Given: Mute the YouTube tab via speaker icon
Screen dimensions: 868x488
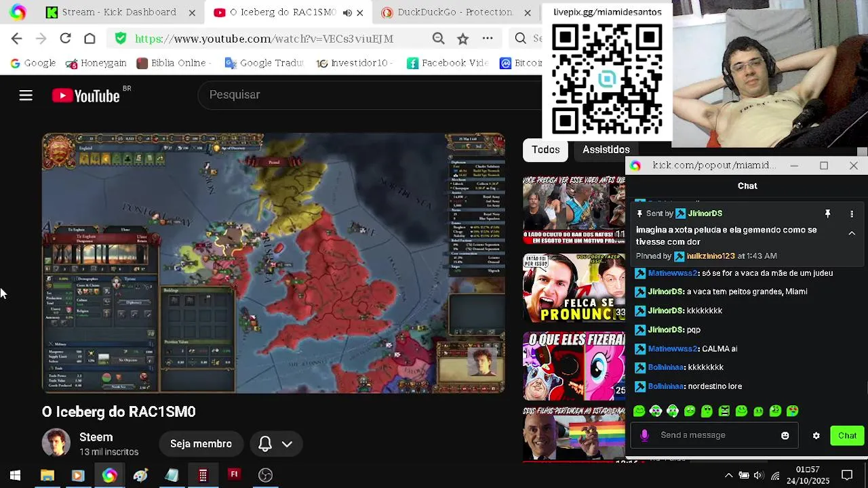Looking at the screenshot, I should tap(347, 12).
